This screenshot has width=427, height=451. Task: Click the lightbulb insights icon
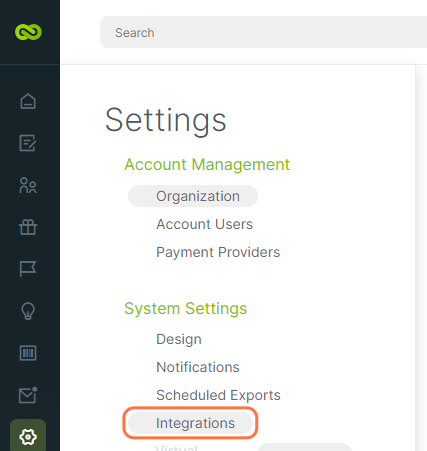tap(28, 311)
